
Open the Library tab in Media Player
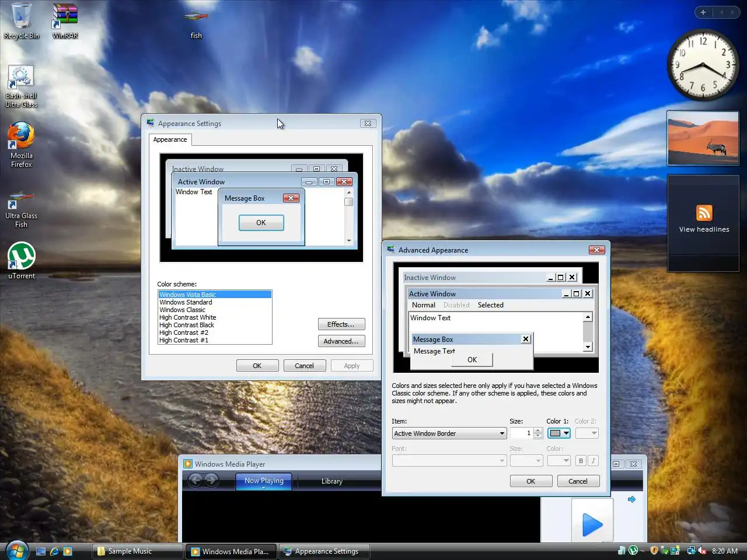tap(331, 481)
